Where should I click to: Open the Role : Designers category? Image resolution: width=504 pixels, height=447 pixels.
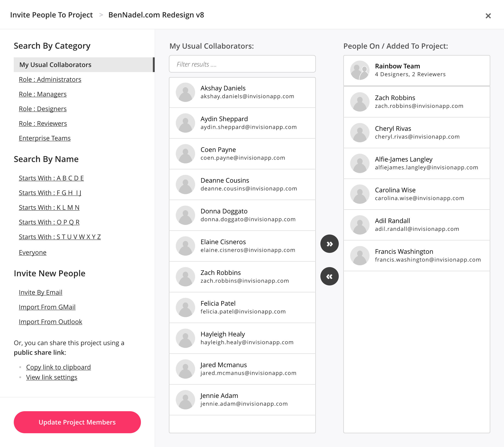pos(43,109)
